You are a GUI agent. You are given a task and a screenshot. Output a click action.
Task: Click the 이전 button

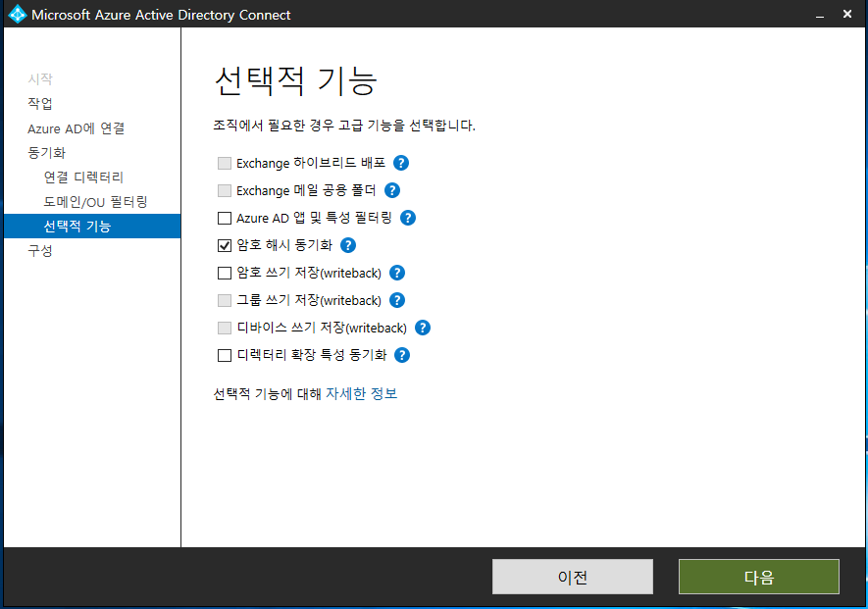point(573,577)
